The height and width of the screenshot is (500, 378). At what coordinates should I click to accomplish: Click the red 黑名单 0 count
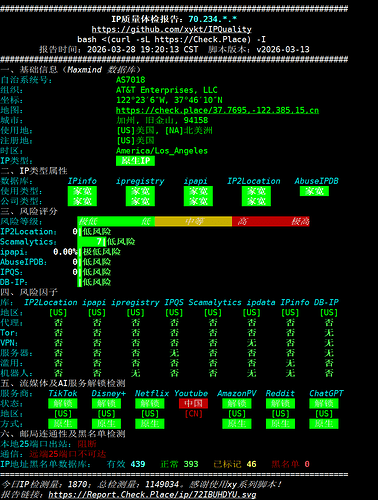click(290, 464)
